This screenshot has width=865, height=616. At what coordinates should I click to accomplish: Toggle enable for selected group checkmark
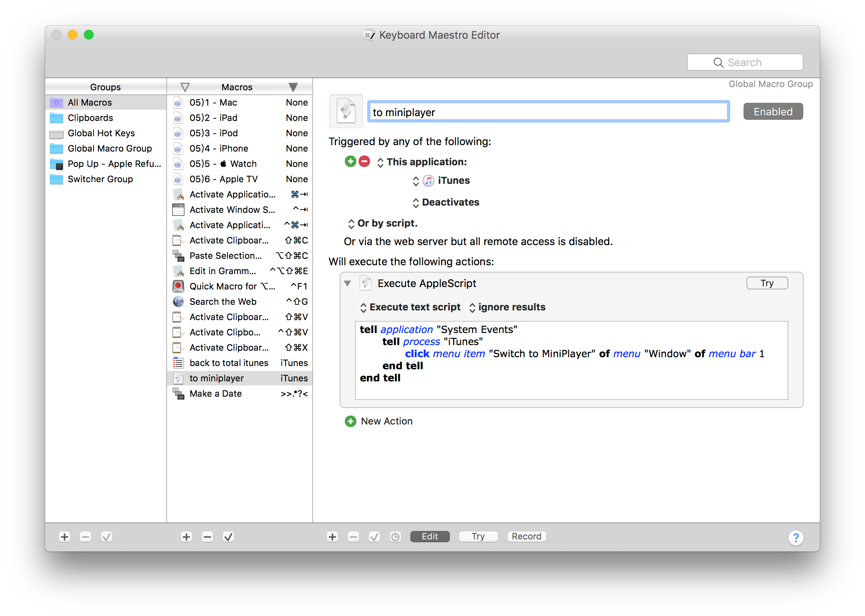(x=107, y=537)
